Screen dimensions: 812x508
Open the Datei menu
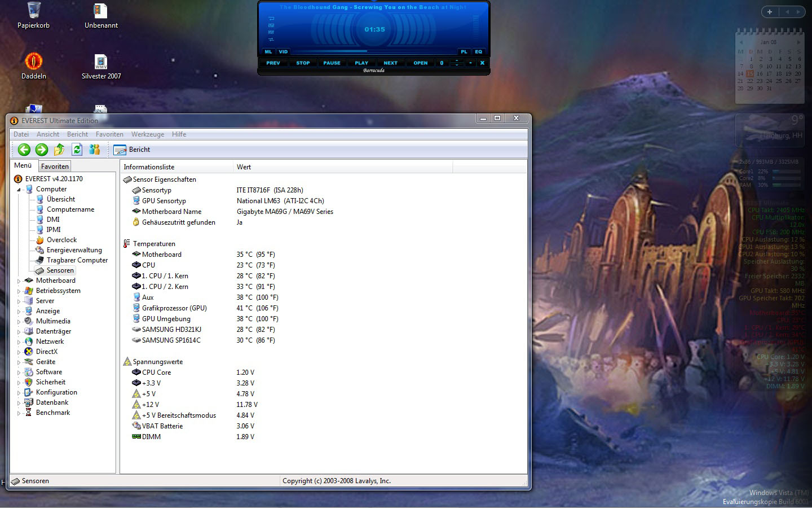pos(21,134)
